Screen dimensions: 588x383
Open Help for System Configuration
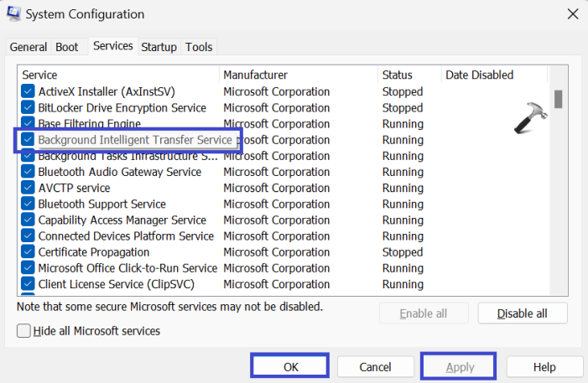coord(544,367)
